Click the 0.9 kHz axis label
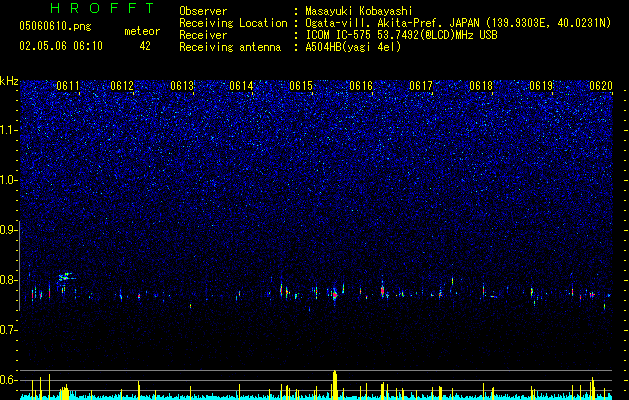The height and width of the screenshot is (400, 629). 9,230
